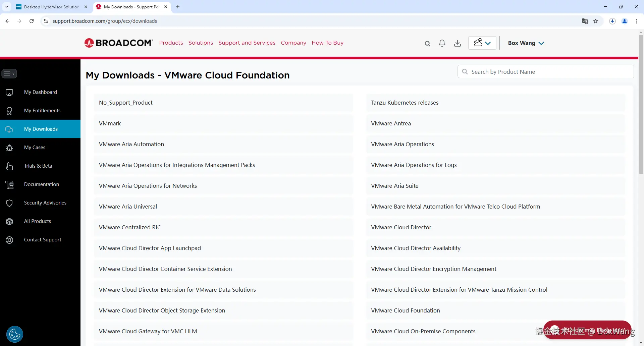Select VMmark product
The image size is (644, 346).
[223, 123]
